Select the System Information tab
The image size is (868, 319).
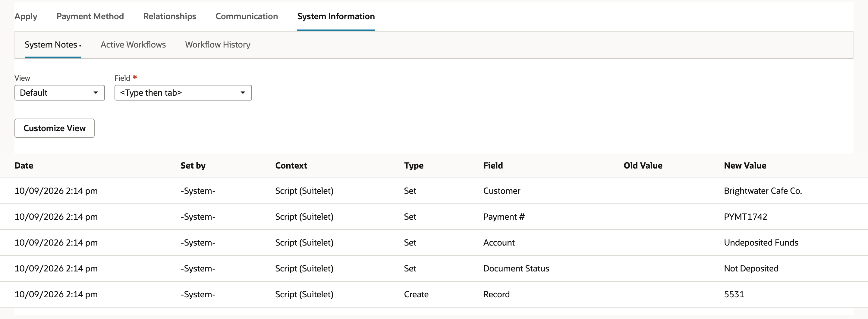(x=336, y=16)
